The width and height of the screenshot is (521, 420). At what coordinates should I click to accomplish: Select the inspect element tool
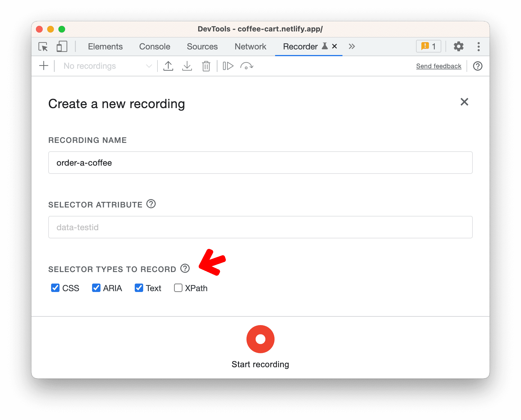click(43, 47)
